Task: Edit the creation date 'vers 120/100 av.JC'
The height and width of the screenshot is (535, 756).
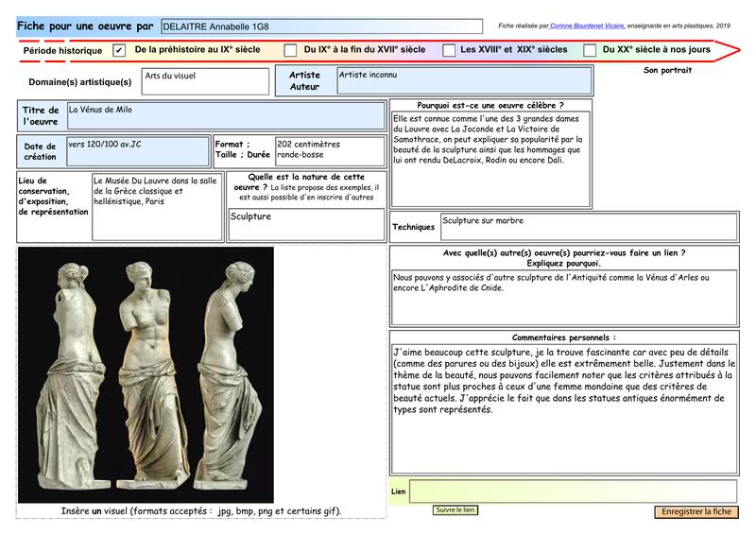Action: pos(138,151)
